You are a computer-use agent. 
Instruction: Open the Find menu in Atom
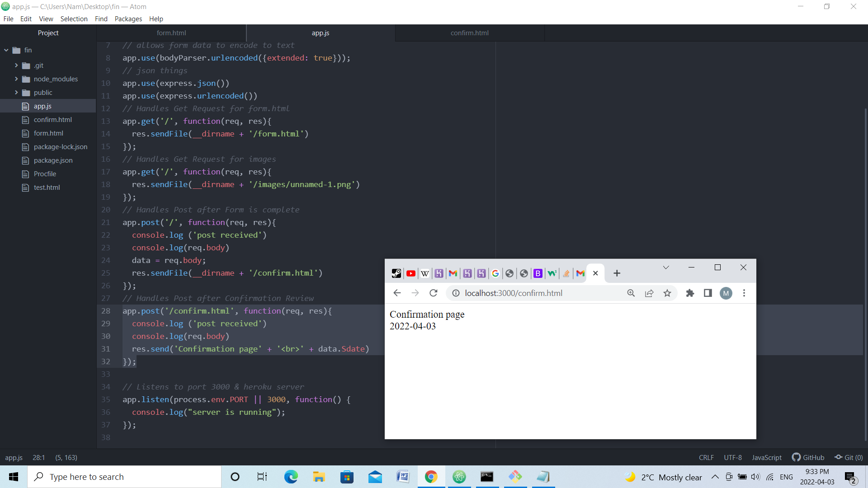(x=101, y=19)
